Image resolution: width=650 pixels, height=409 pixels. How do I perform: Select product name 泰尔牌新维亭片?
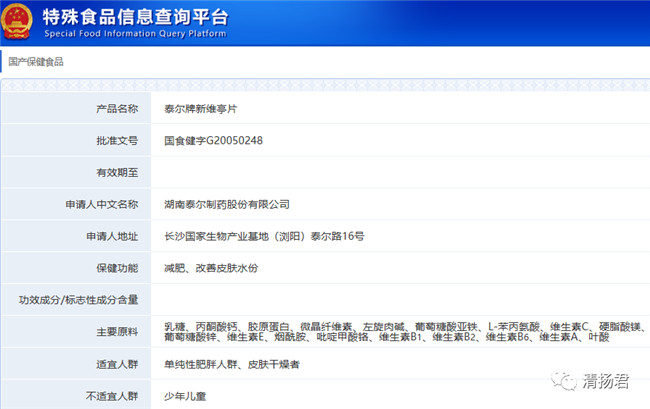pyautogui.click(x=201, y=109)
